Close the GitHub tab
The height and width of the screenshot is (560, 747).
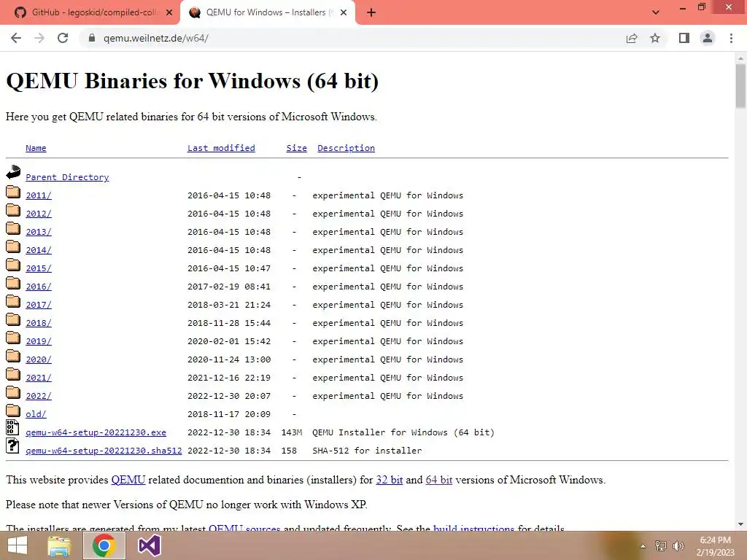[x=169, y=13]
